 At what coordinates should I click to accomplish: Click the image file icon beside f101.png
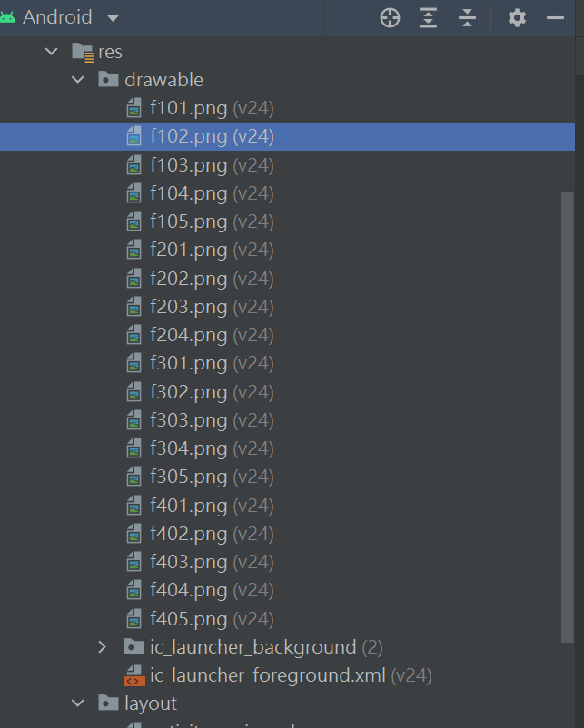[134, 108]
